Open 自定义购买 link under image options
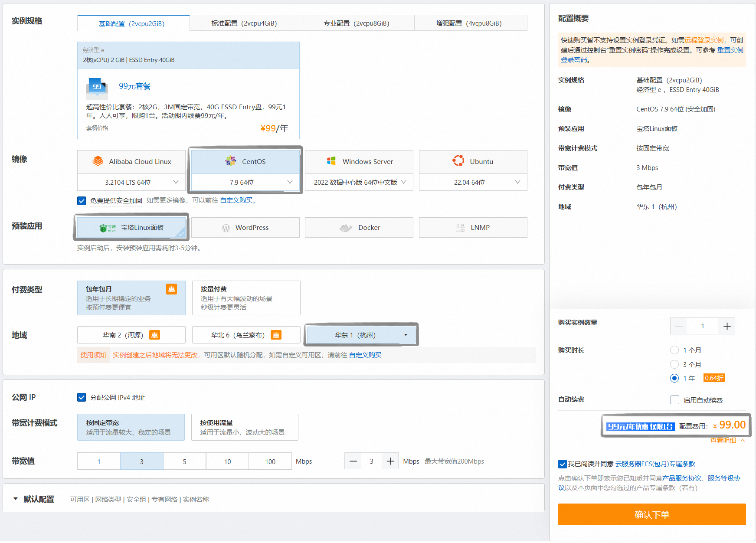 (236, 200)
